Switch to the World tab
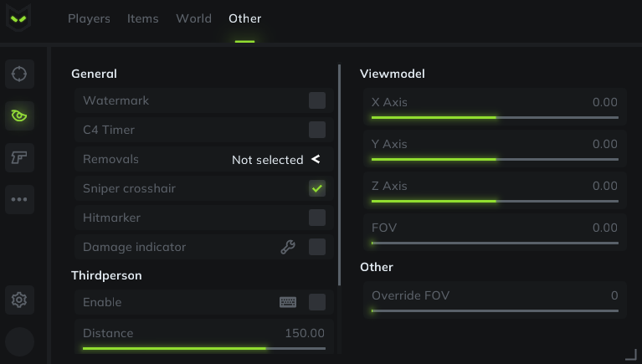This screenshot has height=364, width=642. (193, 18)
